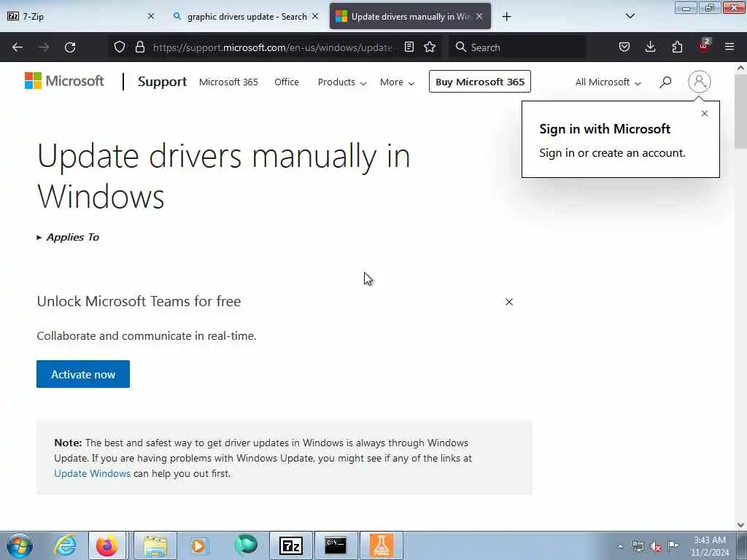
Task: Show hidden system tray icons
Action: tap(620, 546)
